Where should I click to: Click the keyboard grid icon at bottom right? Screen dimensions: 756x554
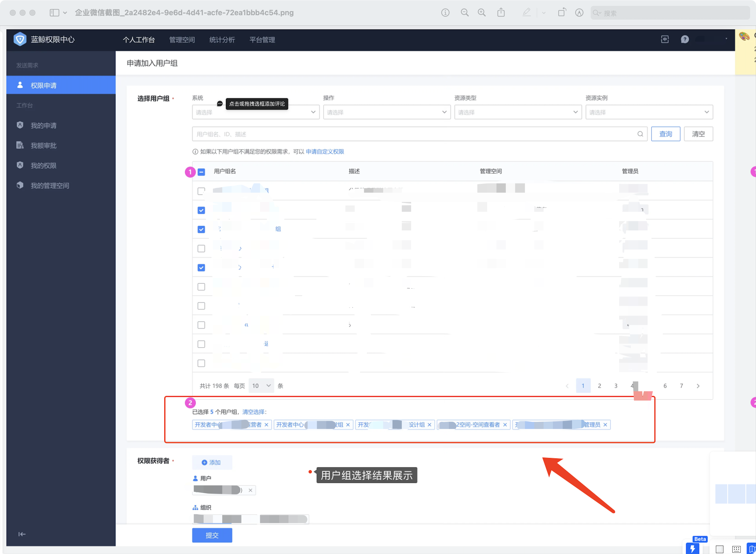pos(736,549)
